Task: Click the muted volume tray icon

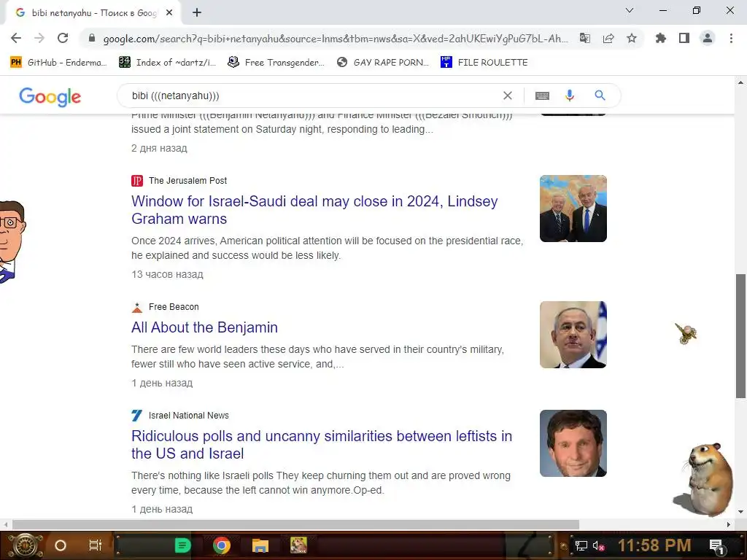Action: [x=598, y=546]
